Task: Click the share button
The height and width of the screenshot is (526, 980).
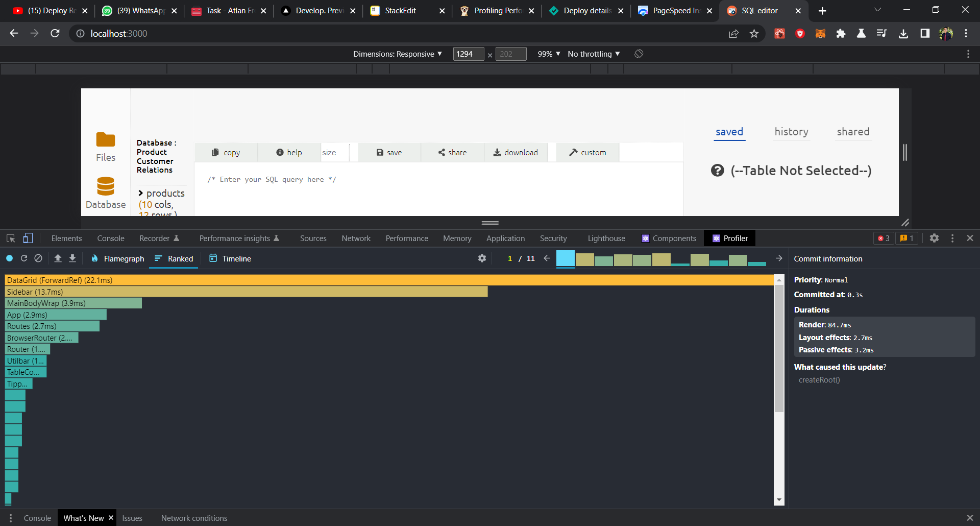Action: point(452,152)
